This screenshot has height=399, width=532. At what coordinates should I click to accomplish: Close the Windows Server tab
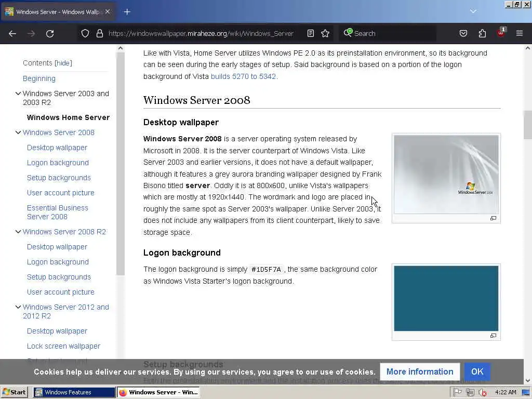[x=108, y=11]
